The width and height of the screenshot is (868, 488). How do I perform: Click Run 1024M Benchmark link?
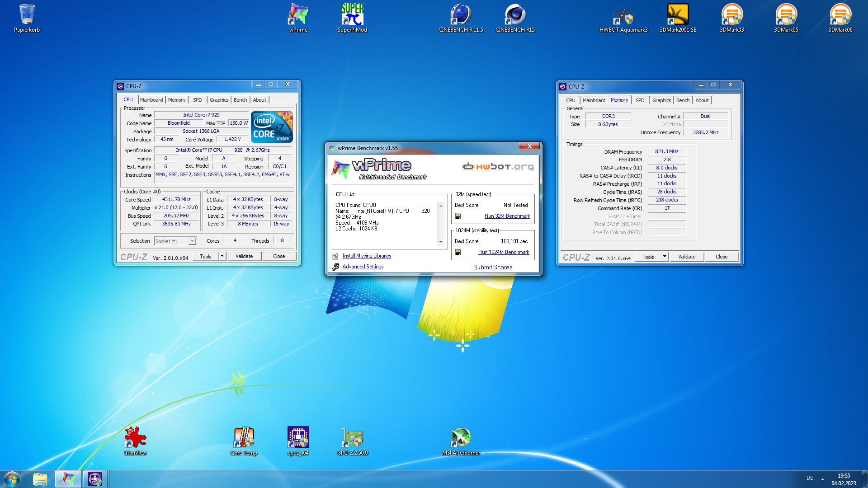pos(504,252)
